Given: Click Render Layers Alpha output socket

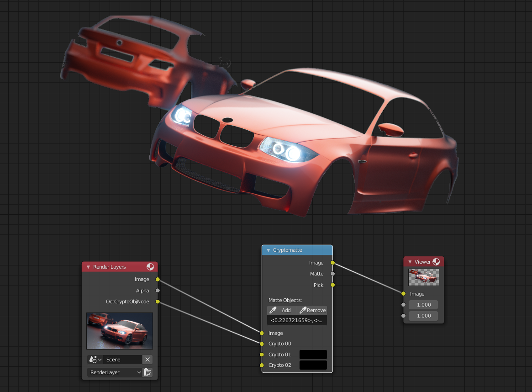Looking at the screenshot, I should coord(158,291).
